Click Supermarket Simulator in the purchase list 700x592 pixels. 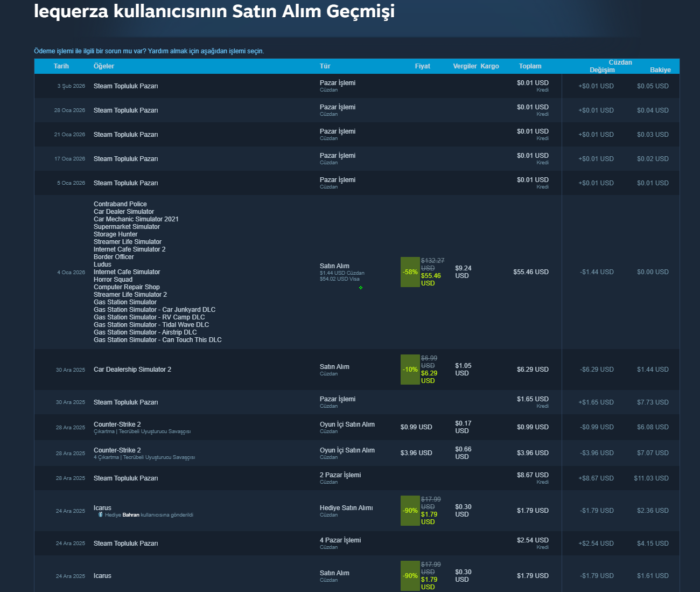(127, 227)
